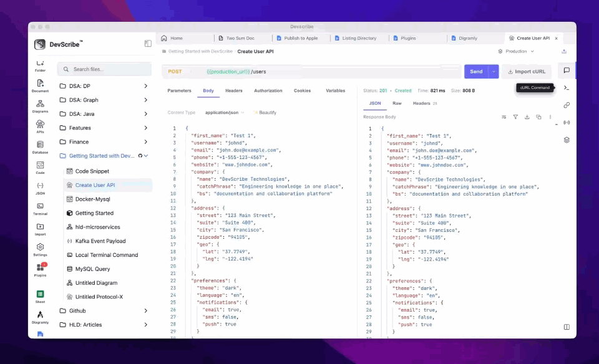
Task: Open the cURL Command terminal icon
Action: (567, 88)
